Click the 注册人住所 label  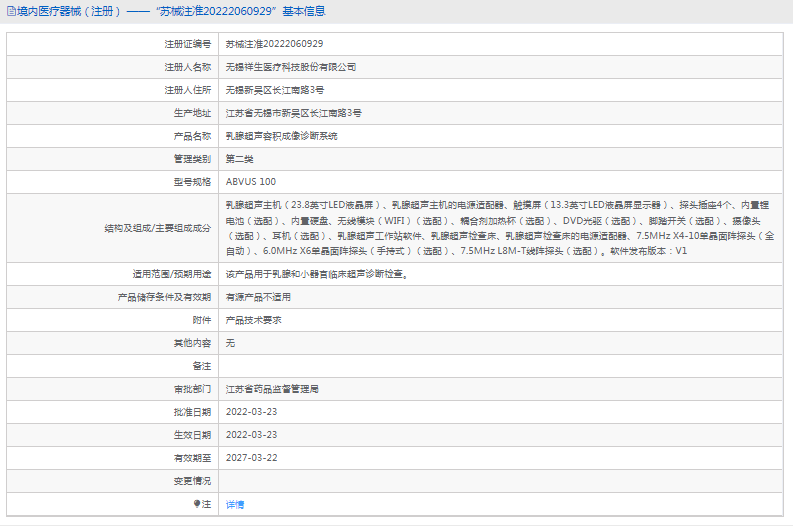tap(188, 90)
